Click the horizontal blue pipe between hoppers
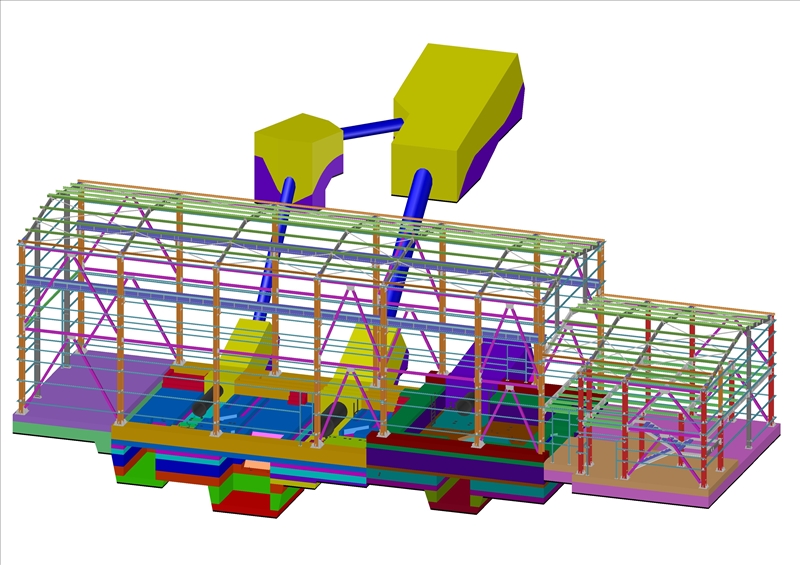 pyautogui.click(x=368, y=128)
